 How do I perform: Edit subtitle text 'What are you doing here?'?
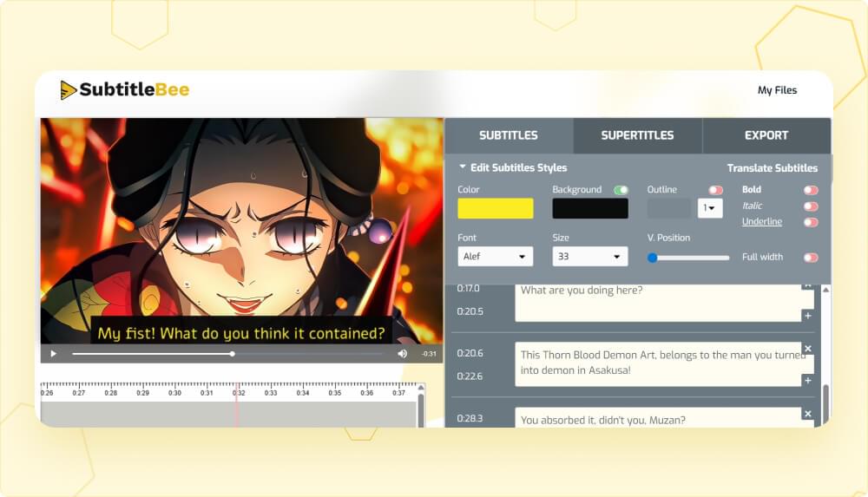tap(658, 302)
